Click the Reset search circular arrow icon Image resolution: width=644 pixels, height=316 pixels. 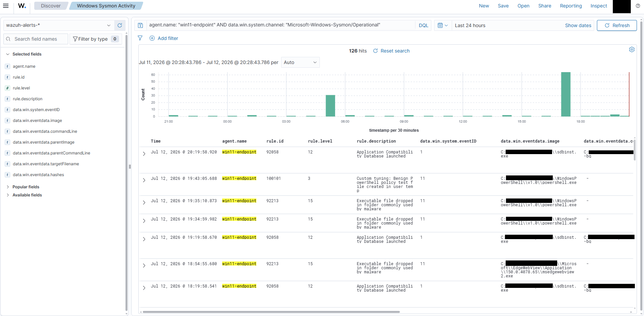tap(375, 51)
